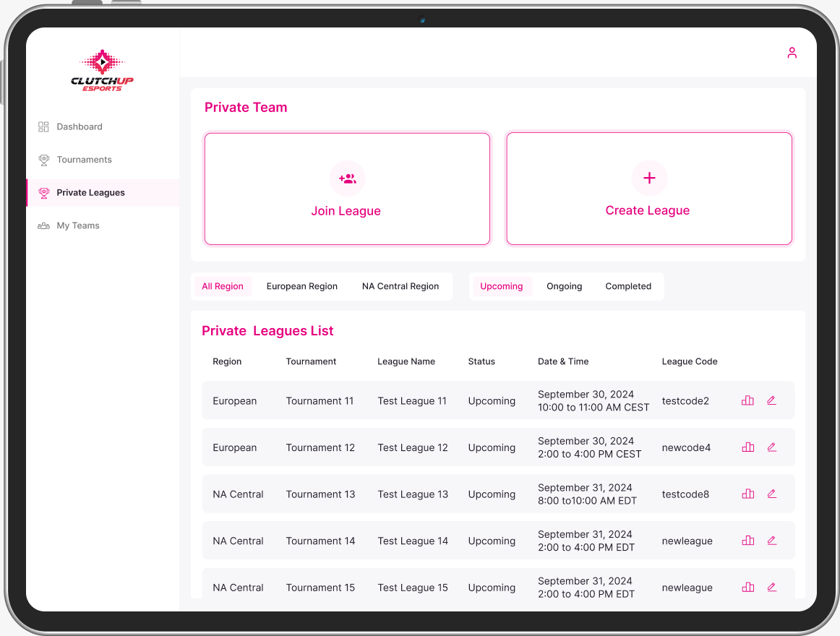Image resolution: width=840 pixels, height=636 pixels.
Task: Show Ongoing leagues tab
Action: pyautogui.click(x=564, y=286)
